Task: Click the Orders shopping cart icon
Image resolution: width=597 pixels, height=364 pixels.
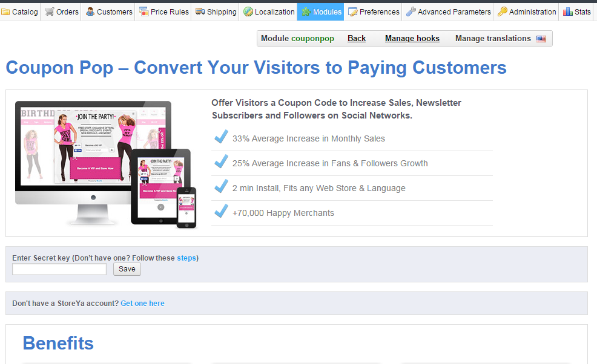Action: 49,11
